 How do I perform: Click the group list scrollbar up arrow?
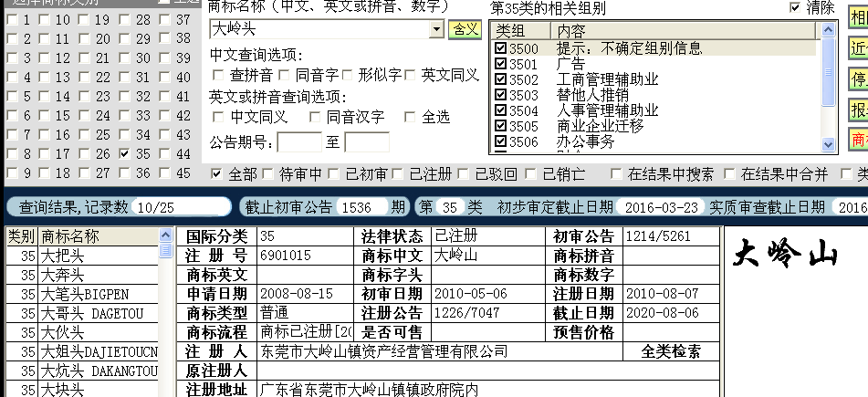tap(828, 30)
